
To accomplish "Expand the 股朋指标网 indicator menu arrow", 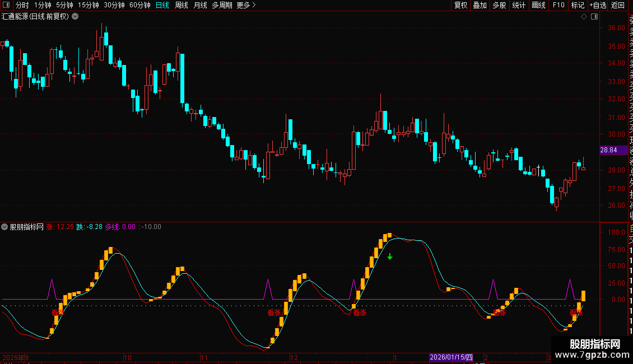I will (x=4, y=227).
